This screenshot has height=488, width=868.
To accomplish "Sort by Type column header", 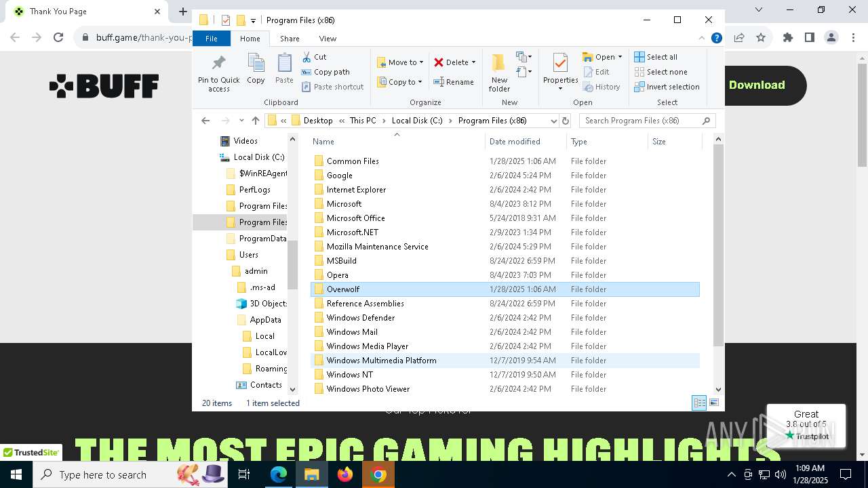I will 607,142.
